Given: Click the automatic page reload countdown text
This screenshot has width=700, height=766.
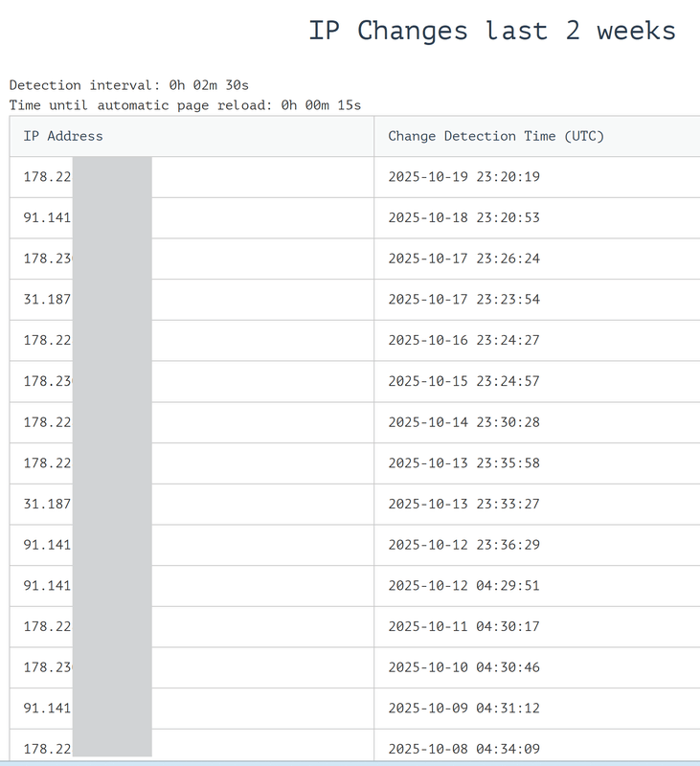Looking at the screenshot, I should point(185,105).
